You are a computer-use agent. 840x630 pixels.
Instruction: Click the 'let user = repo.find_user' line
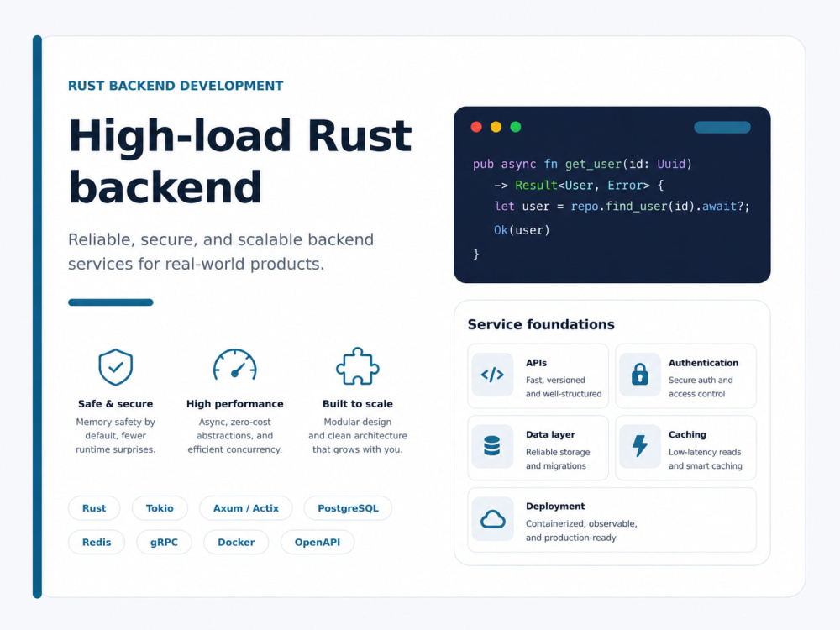tap(622, 207)
